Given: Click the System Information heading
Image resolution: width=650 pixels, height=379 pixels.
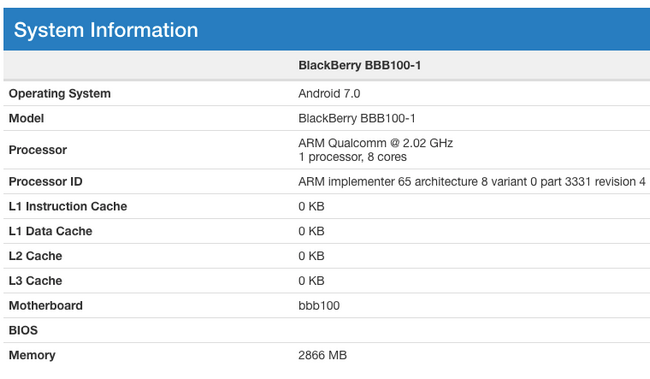Looking at the screenshot, I should [x=106, y=30].
